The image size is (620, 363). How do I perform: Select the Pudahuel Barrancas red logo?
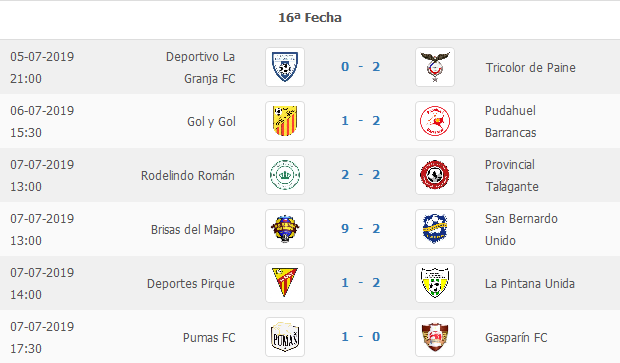click(435, 121)
